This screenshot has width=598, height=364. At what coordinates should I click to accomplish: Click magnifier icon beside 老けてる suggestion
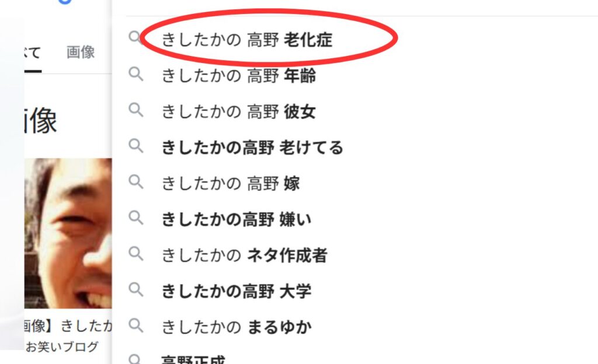point(135,146)
